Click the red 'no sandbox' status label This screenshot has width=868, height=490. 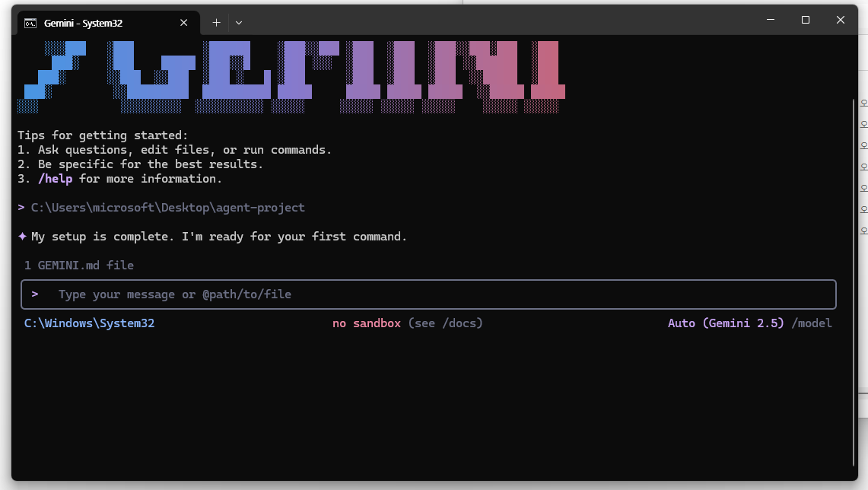(366, 323)
